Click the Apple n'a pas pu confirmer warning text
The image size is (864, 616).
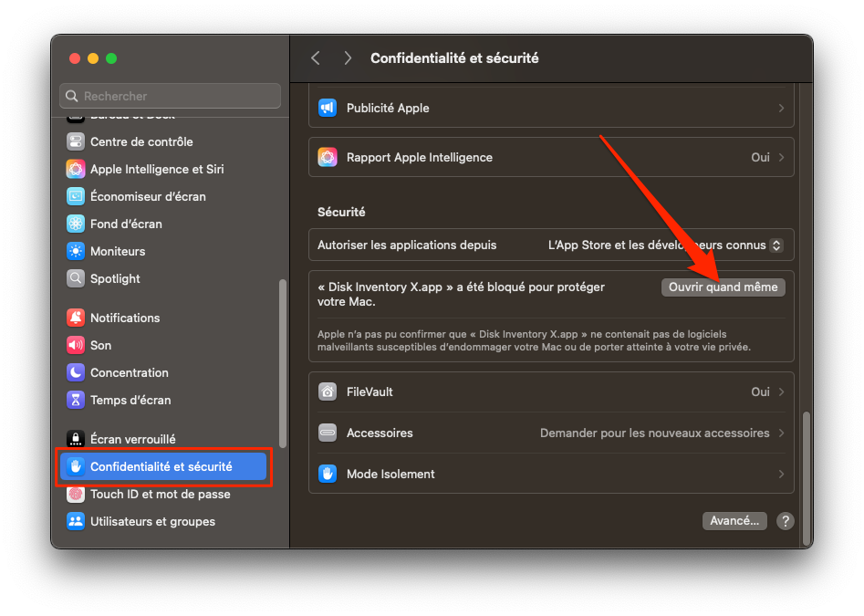tap(535, 340)
